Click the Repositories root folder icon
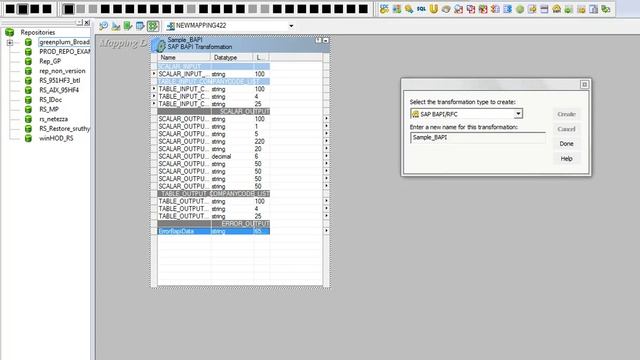This screenshot has height=360, width=640. point(10,32)
